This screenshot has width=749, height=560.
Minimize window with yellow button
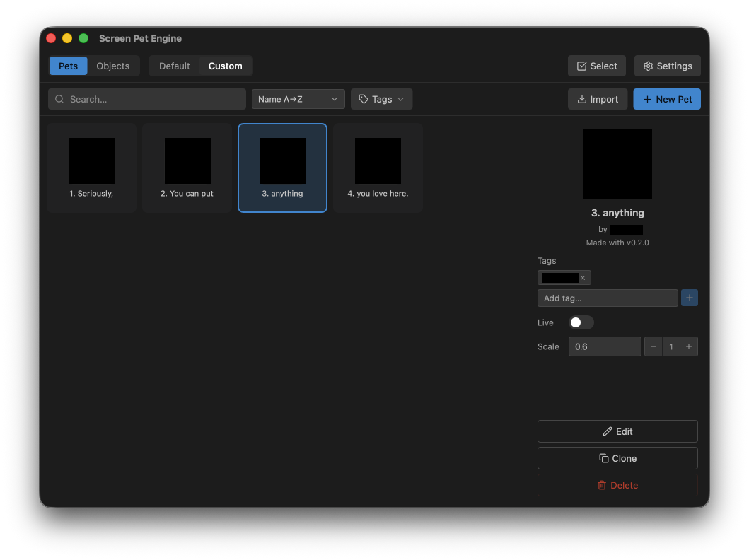(67, 38)
